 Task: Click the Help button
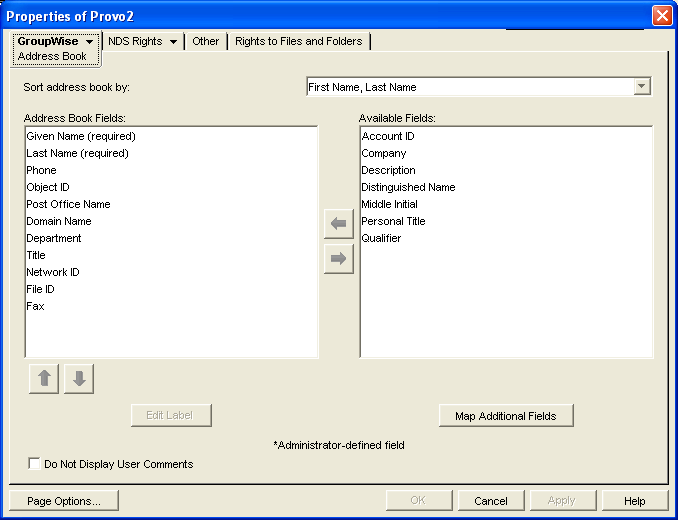635,501
